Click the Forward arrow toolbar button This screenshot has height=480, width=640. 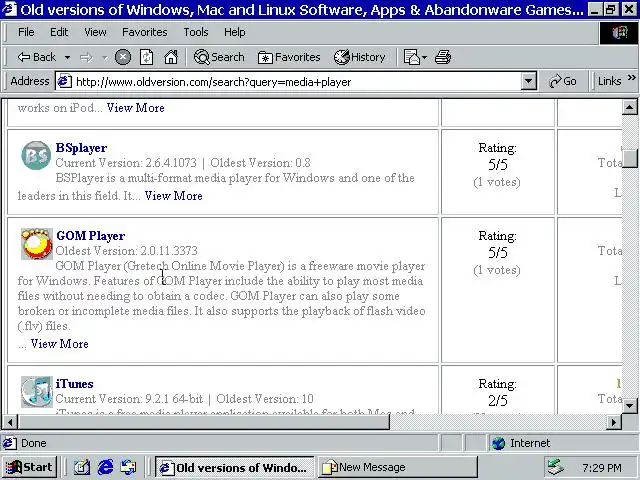pyautogui.click(x=87, y=58)
